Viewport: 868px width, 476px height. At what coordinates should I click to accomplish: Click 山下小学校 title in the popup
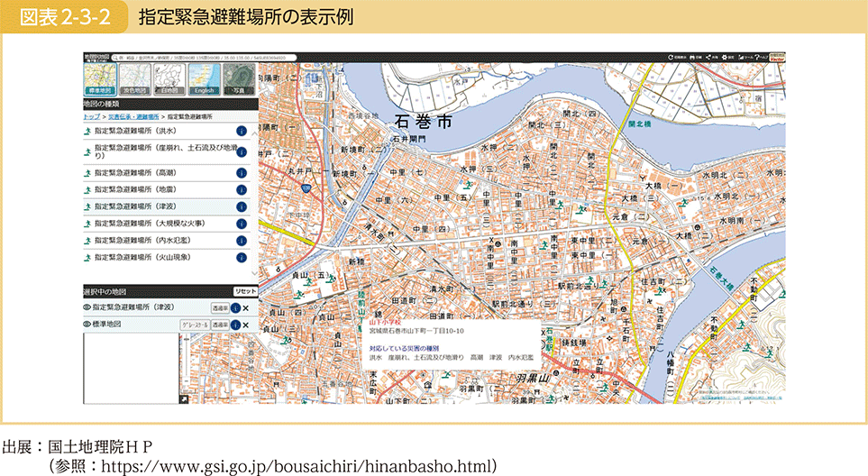click(385, 322)
